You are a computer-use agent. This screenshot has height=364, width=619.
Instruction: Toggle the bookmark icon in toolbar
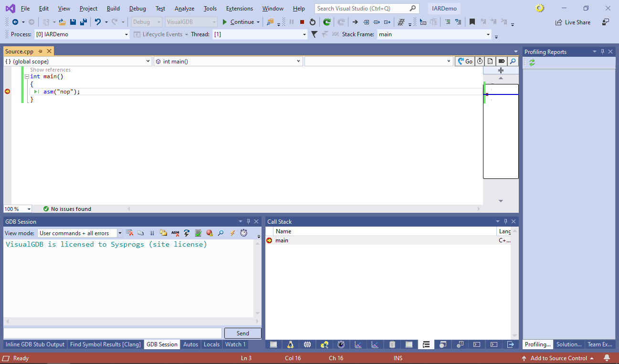[x=472, y=22]
